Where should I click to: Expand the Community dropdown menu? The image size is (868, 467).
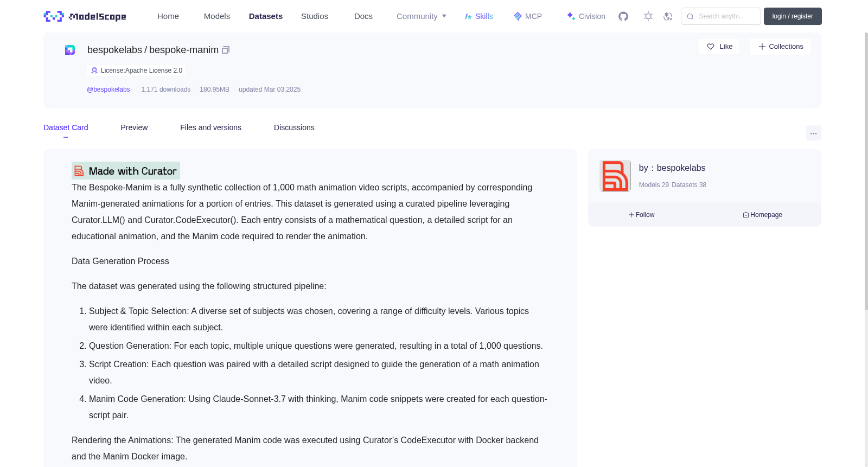tap(422, 16)
